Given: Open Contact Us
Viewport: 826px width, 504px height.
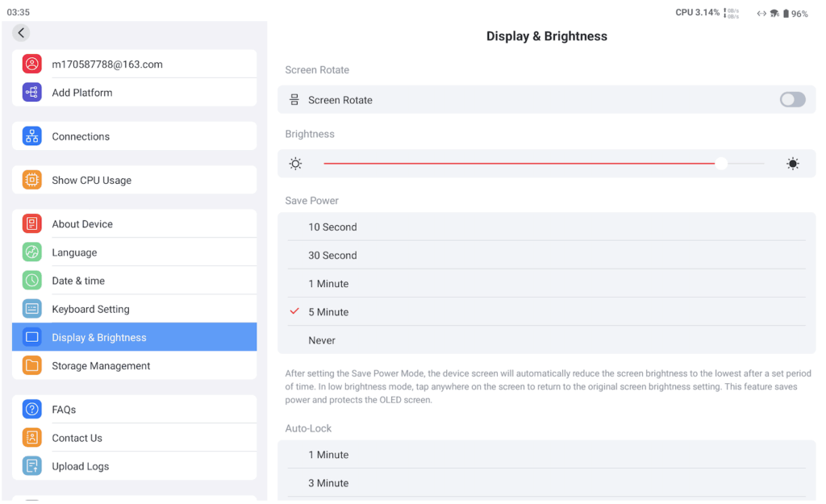Looking at the screenshot, I should [77, 438].
